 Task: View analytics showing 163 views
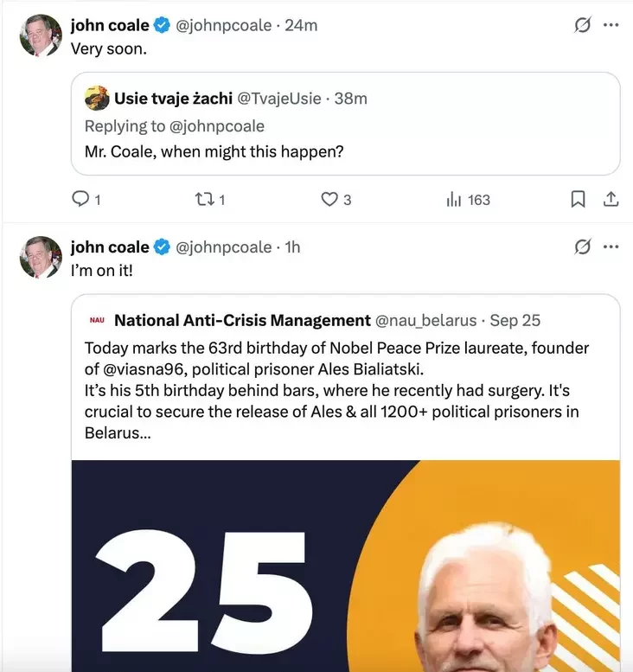point(453,200)
